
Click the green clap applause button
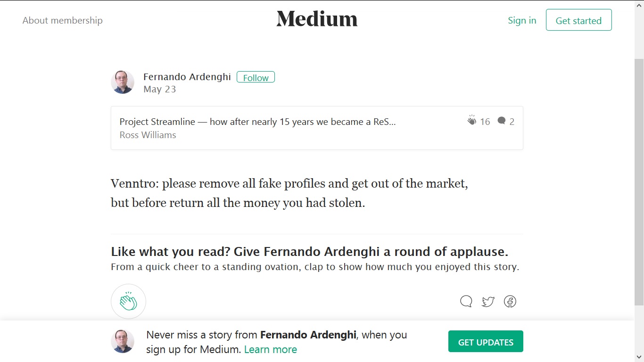(128, 301)
